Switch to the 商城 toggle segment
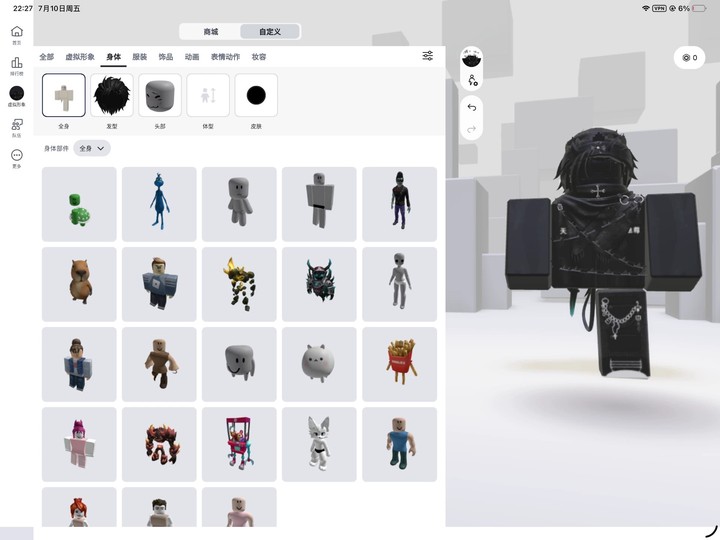 pyautogui.click(x=211, y=32)
